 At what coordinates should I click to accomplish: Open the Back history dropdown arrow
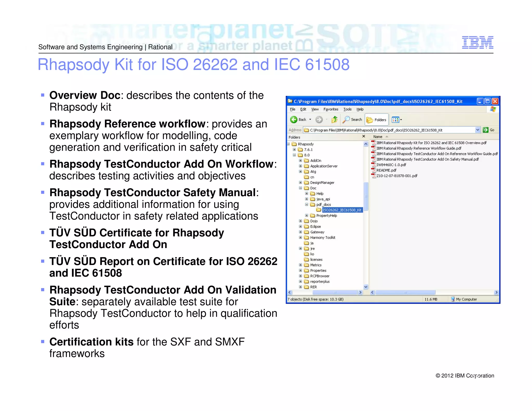310,120
